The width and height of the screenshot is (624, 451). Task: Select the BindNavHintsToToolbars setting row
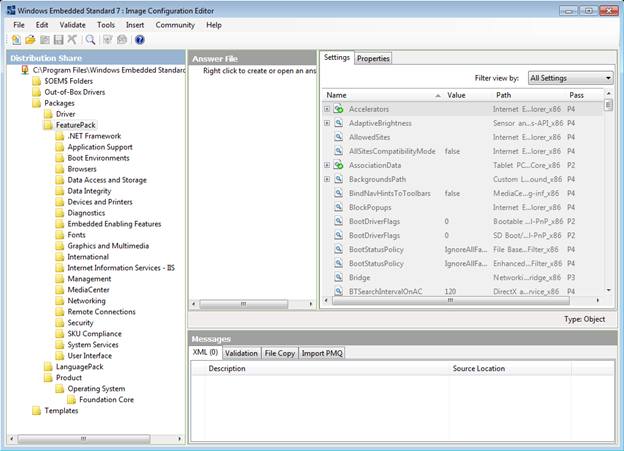(462, 193)
